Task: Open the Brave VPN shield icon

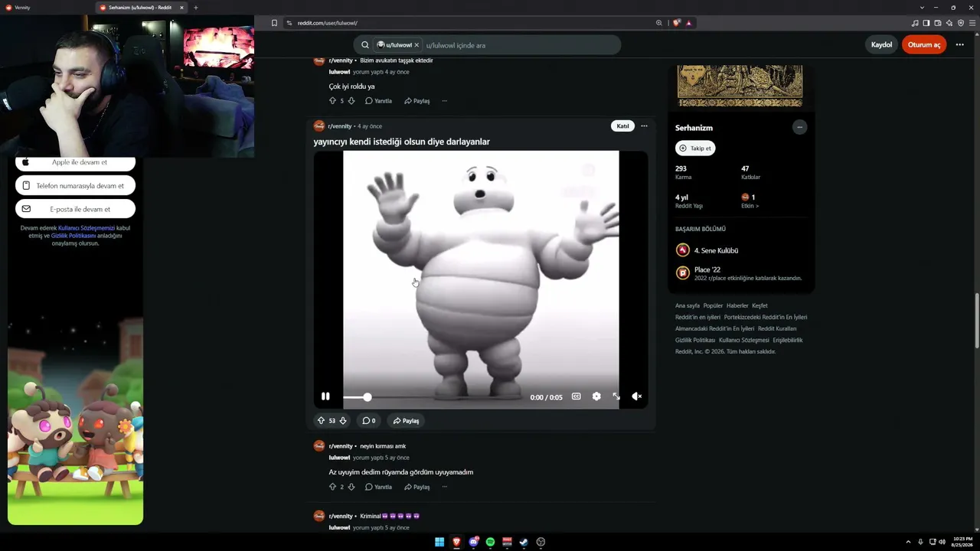Action: pos(961,23)
